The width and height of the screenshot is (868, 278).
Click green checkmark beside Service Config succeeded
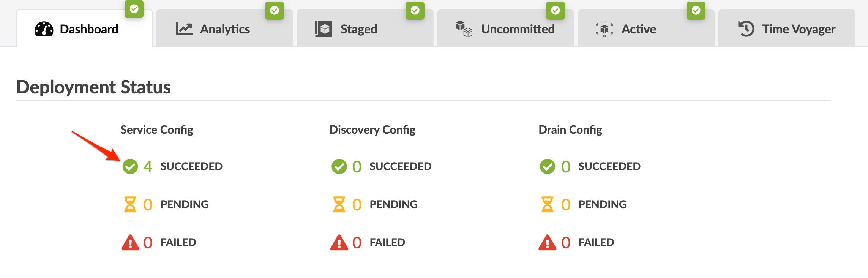click(x=130, y=166)
